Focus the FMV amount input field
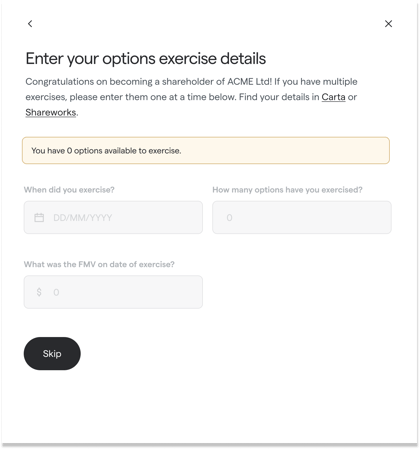The image size is (420, 449). coord(113,292)
